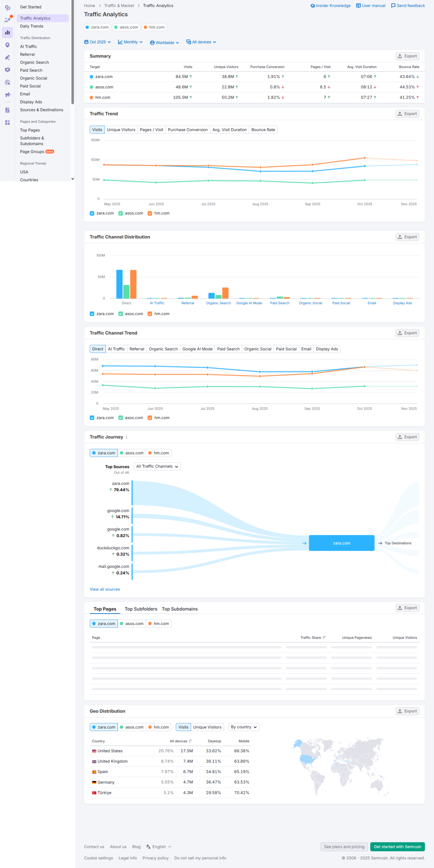
Task: Open the Social heart-bubble sidebar icon
Action: [x=7, y=70]
